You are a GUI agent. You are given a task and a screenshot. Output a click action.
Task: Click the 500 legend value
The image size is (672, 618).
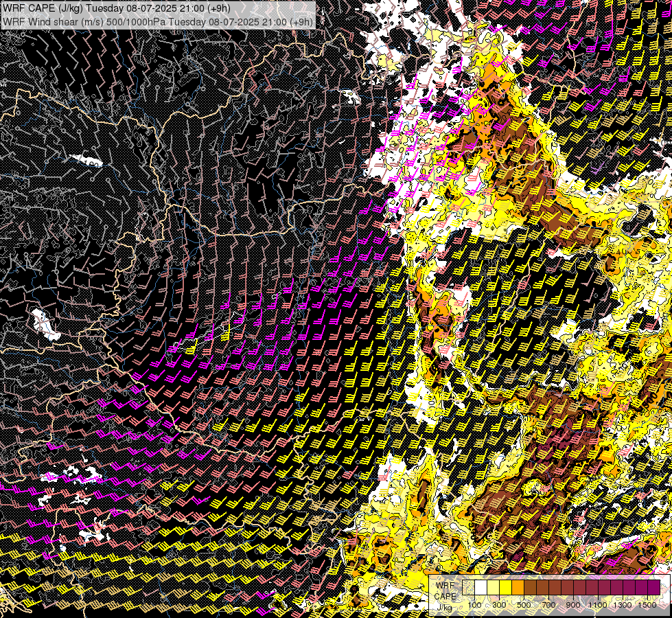[x=524, y=605]
